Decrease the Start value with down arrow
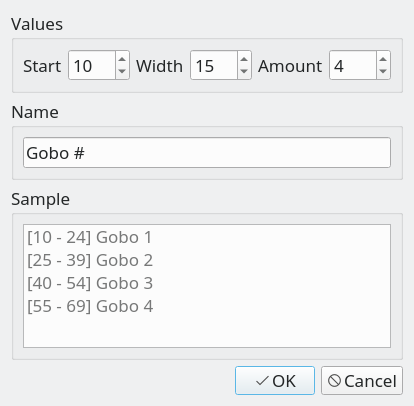This screenshot has width=414, height=406. (x=122, y=72)
